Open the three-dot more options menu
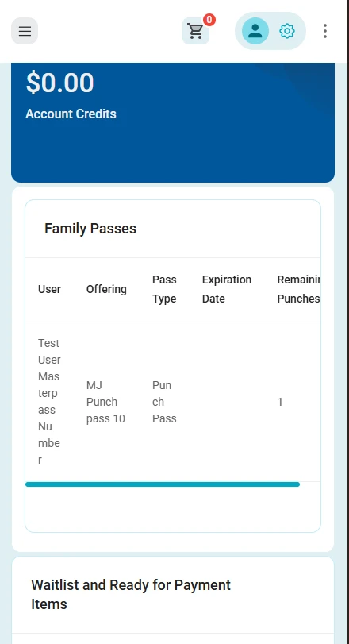The height and width of the screenshot is (644, 349). (x=324, y=31)
